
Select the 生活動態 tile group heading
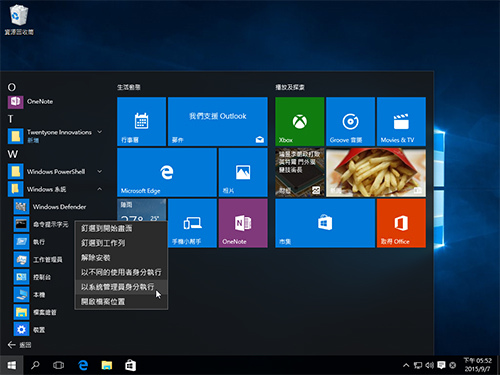(129, 87)
